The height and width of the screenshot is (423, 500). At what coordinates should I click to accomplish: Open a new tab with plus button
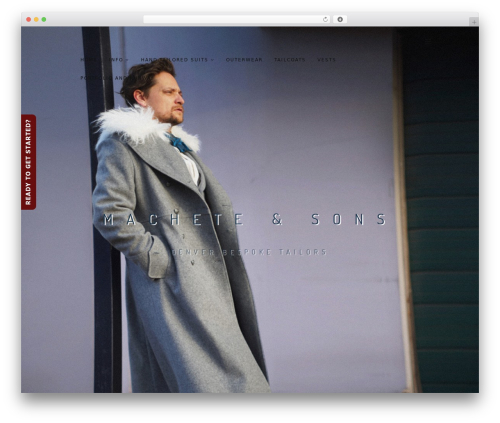474,22
